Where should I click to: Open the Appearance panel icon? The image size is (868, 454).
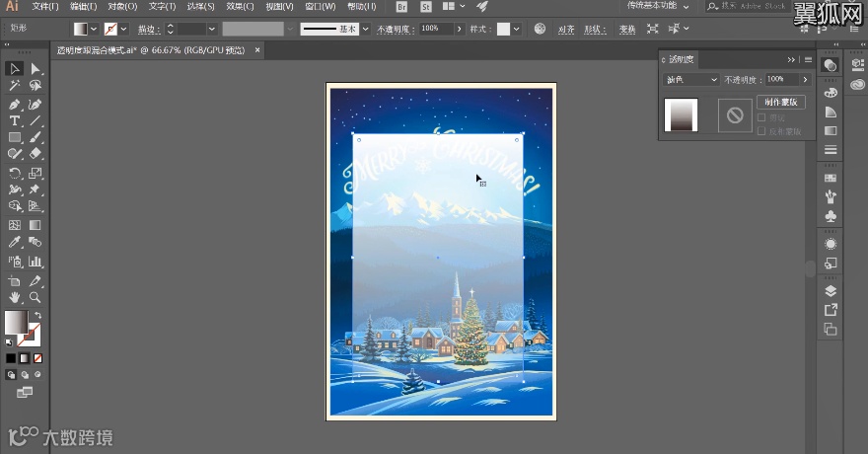coord(831,244)
